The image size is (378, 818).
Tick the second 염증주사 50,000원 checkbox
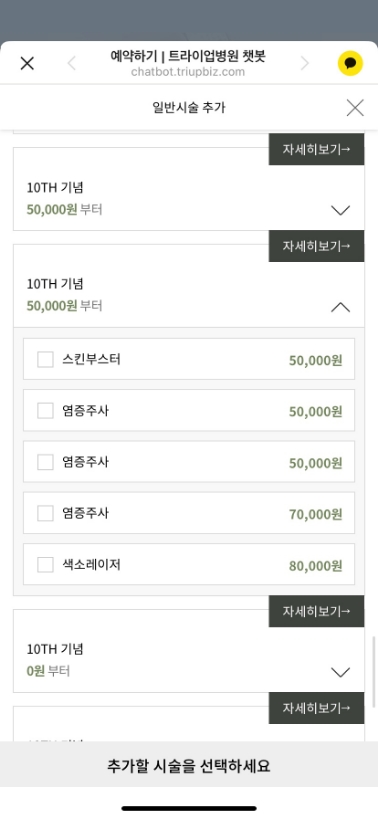[45, 462]
